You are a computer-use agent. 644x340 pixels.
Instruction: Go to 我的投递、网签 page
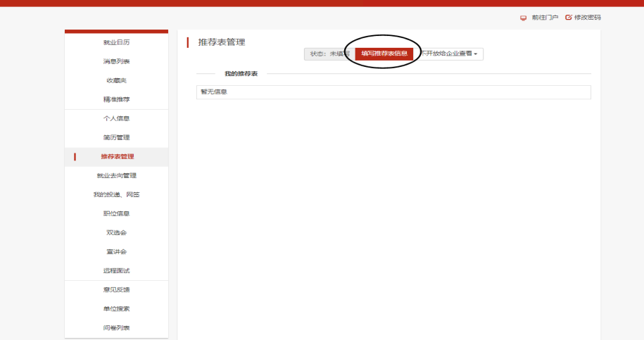click(116, 194)
